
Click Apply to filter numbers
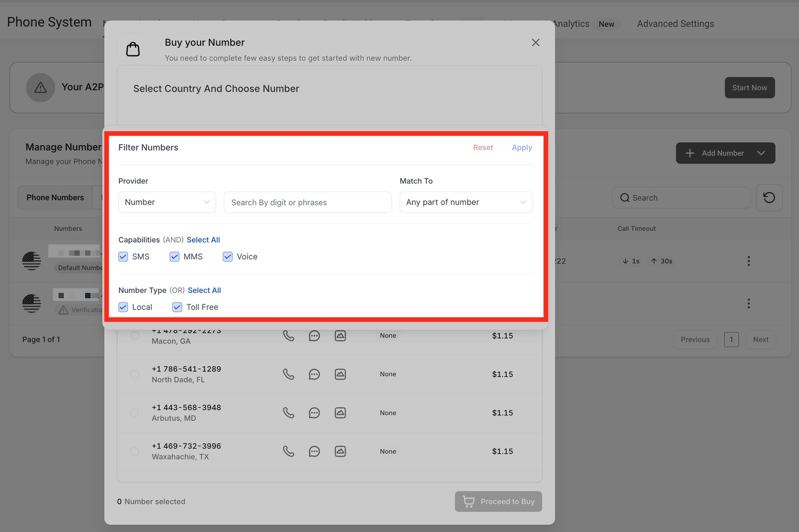point(522,148)
